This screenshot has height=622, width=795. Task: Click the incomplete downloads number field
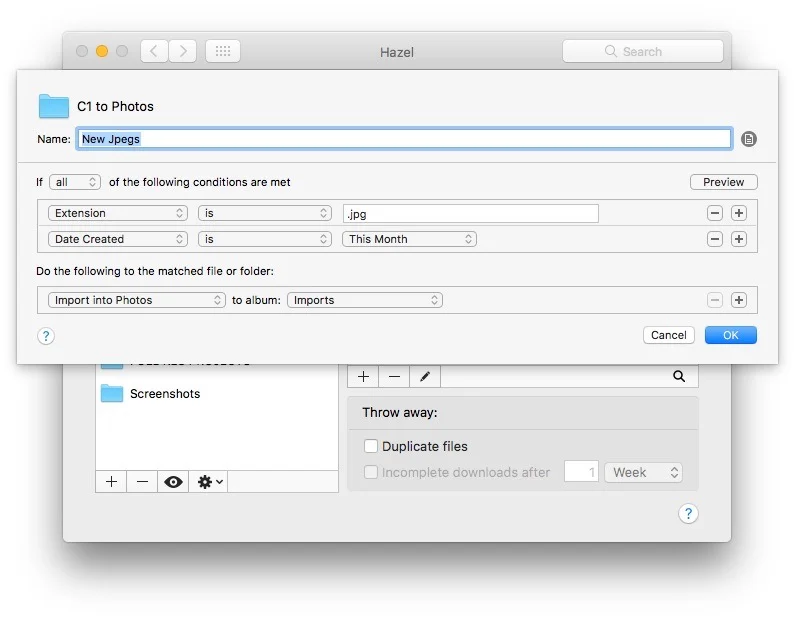click(x=582, y=472)
